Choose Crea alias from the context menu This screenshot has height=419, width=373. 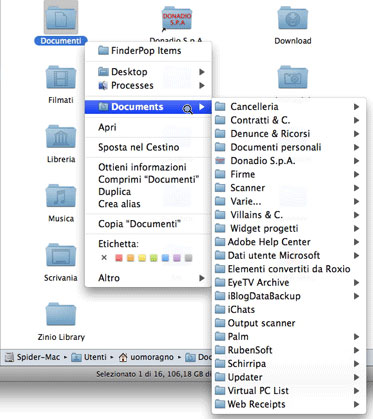pyautogui.click(x=148, y=204)
